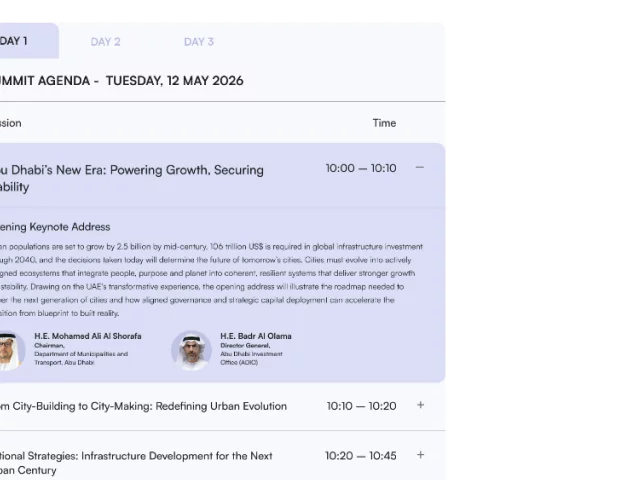Screen dimensions: 641x480
Task: Click the 10:10 — 10:20 time label
Action: point(361,406)
